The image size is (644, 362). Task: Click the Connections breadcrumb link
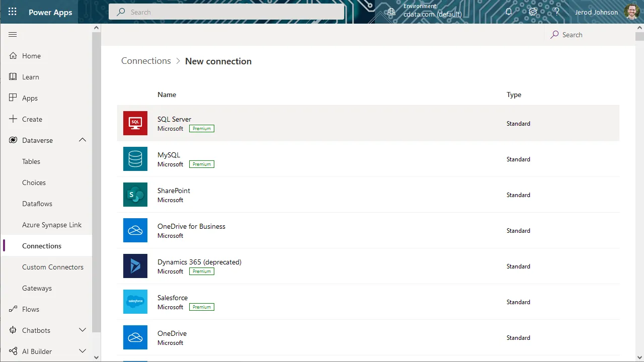point(146,61)
